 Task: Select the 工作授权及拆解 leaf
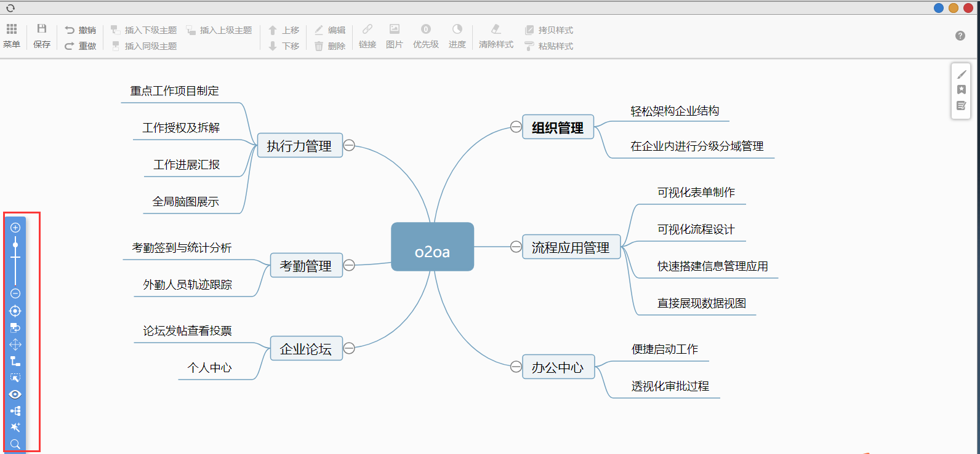click(181, 128)
